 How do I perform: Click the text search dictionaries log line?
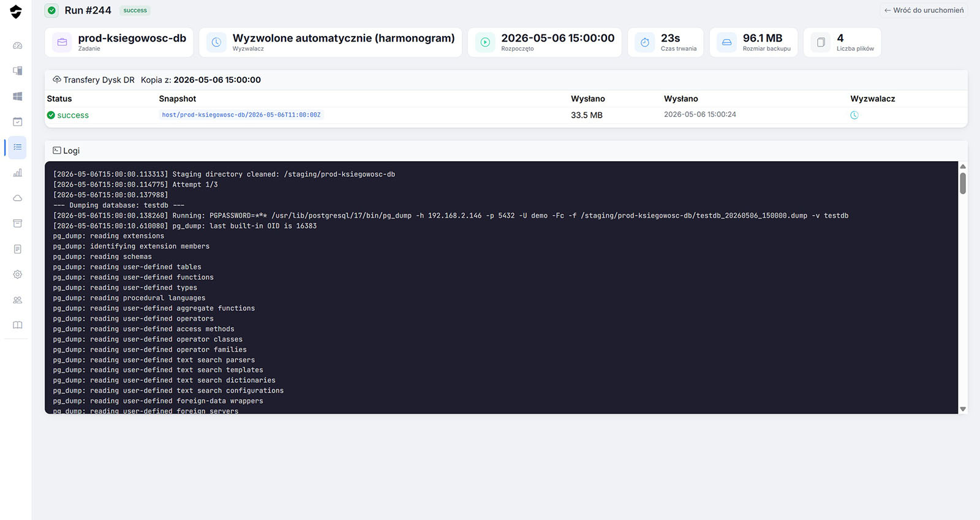[164, 380]
